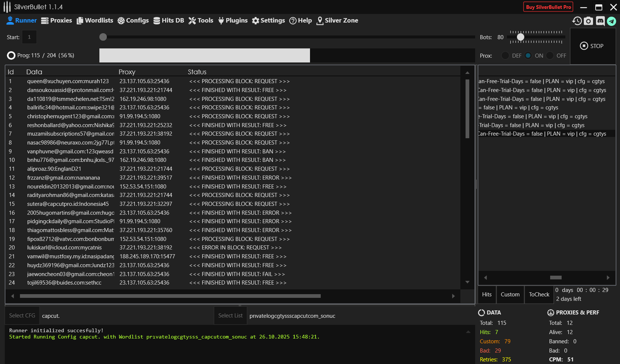Click the Start number input field
This screenshot has width=620, height=364.
[29, 37]
